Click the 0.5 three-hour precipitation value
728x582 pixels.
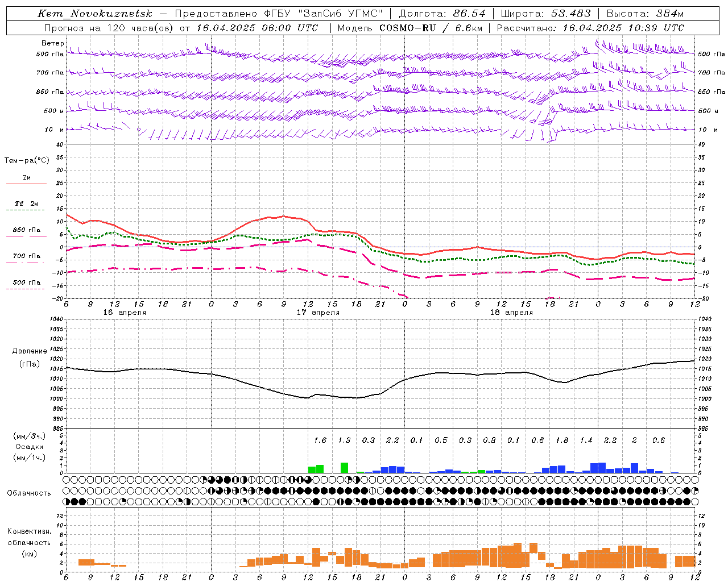441,440
